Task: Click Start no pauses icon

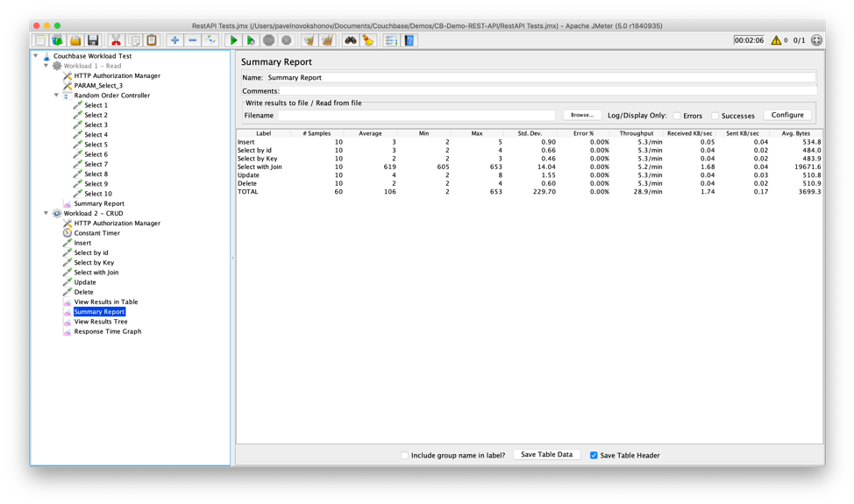Action: point(251,40)
